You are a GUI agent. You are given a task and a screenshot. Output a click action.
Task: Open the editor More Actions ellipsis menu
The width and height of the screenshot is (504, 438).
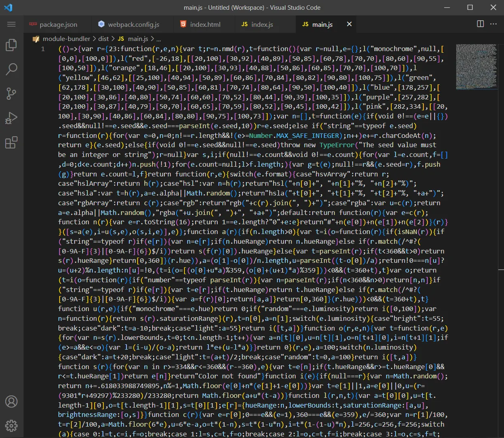click(x=493, y=24)
